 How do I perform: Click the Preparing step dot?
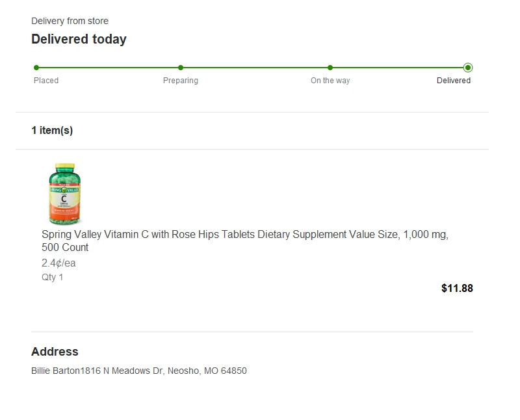pos(181,68)
